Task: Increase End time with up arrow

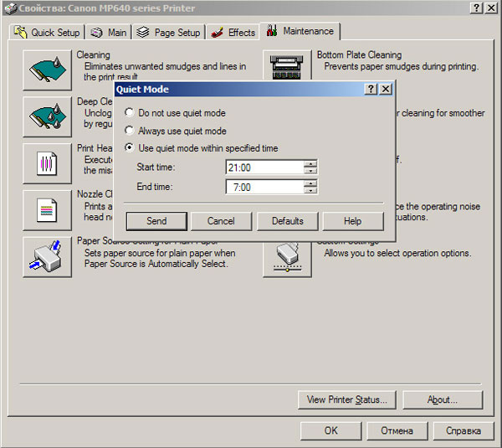Action: (x=310, y=183)
